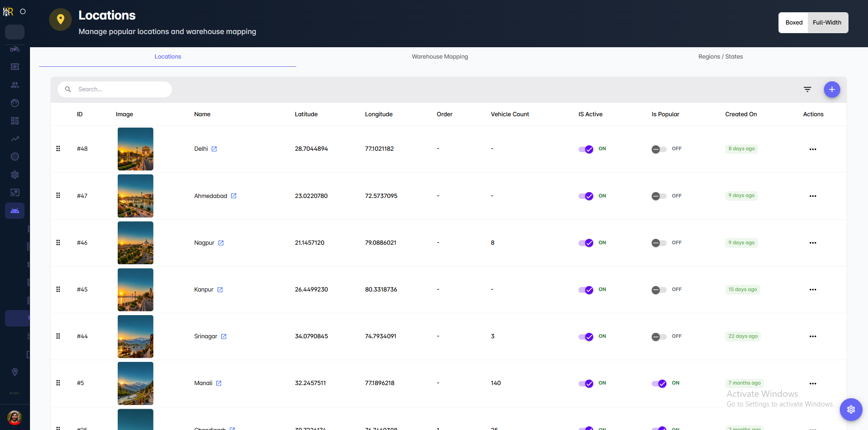Open the gear settings icon in sidebar
Image resolution: width=868 pixels, height=430 pixels.
[x=15, y=175]
